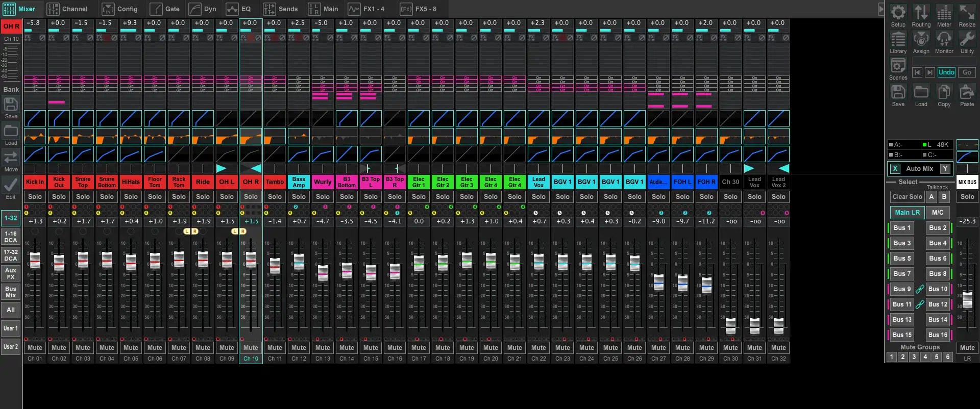The height and width of the screenshot is (409, 980).
Task: Select the 1-16 DCA bank layer
Action: pos(11,237)
